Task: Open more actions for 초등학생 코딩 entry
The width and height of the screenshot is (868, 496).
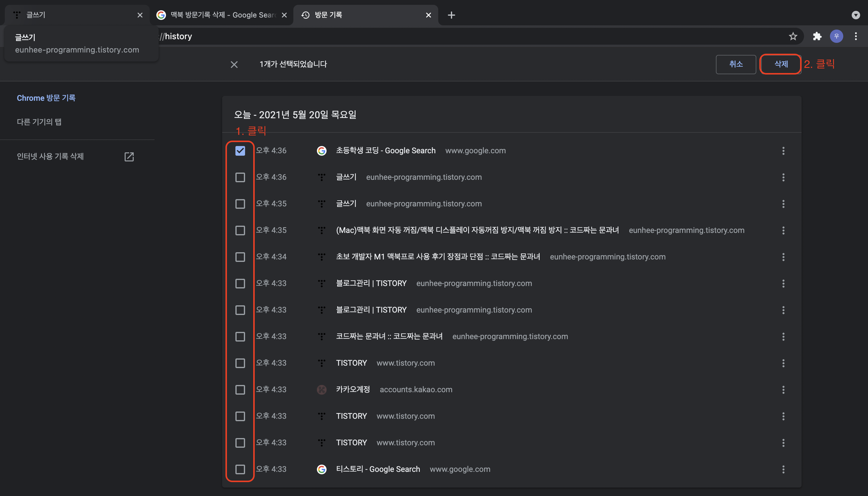Action: pyautogui.click(x=783, y=151)
